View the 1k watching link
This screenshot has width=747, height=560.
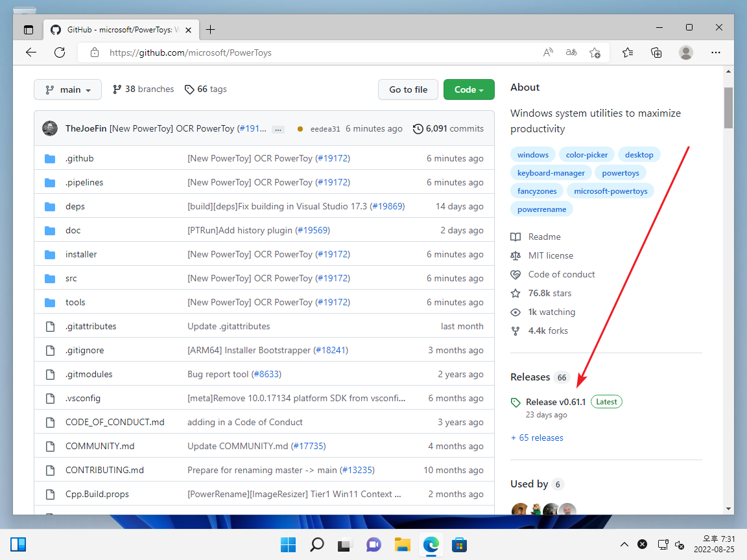point(543,312)
